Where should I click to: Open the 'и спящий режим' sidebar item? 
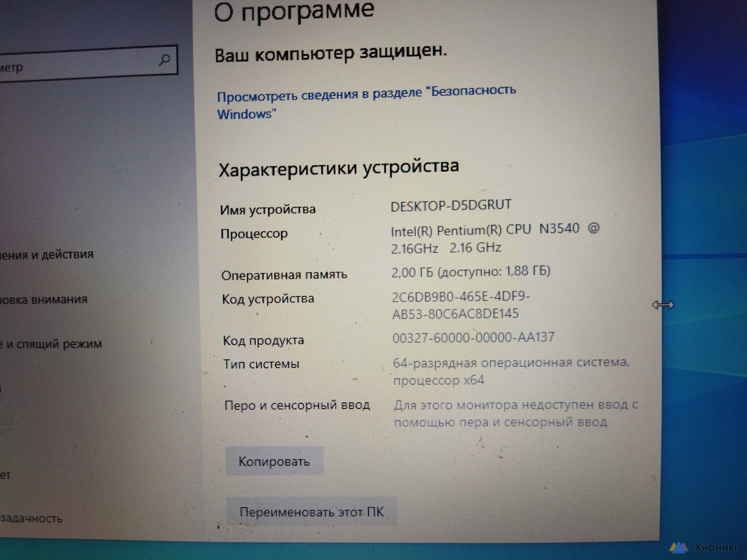(51, 344)
